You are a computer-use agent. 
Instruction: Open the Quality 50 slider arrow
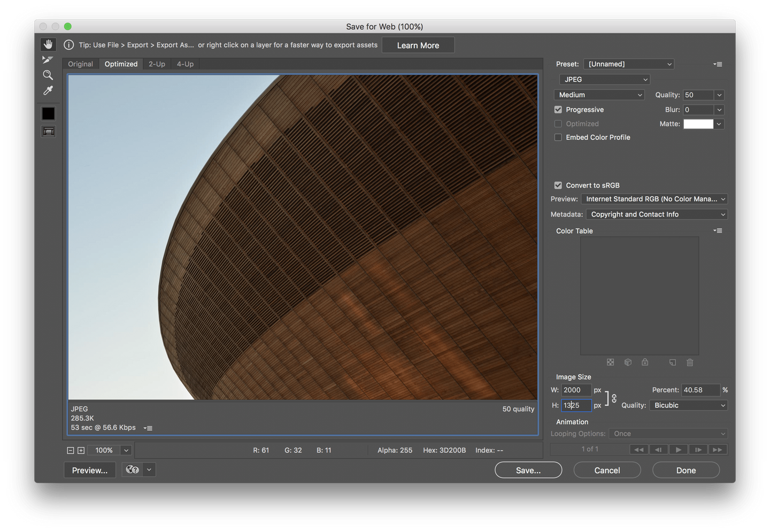[719, 95]
